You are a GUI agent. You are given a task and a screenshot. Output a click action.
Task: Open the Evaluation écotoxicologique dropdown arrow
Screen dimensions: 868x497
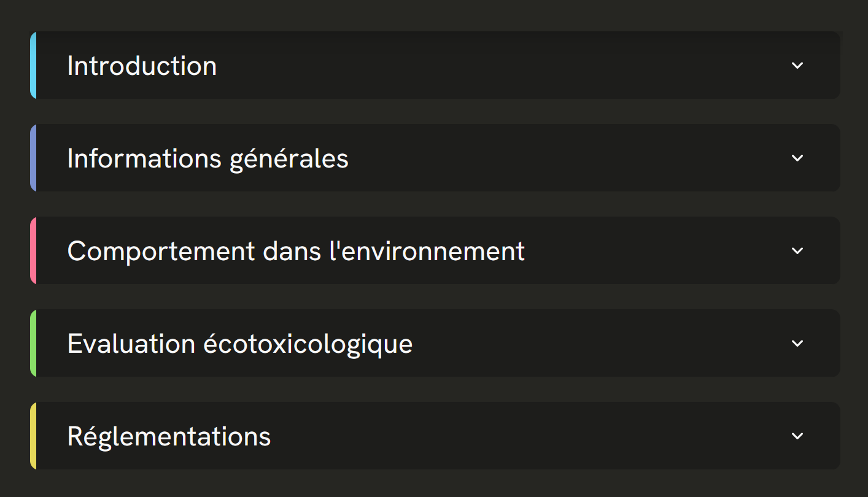pyautogui.click(x=797, y=343)
